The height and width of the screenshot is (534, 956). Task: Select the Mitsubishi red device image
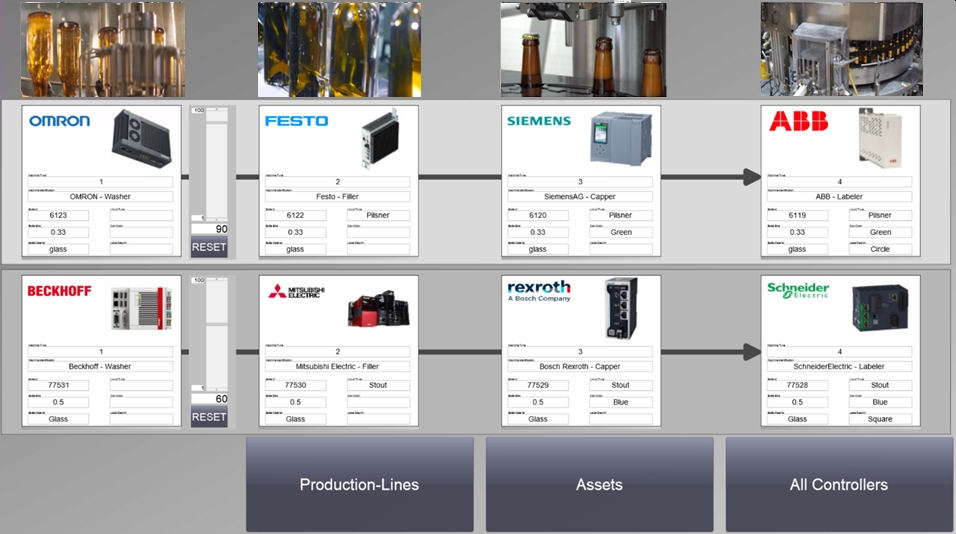379,308
